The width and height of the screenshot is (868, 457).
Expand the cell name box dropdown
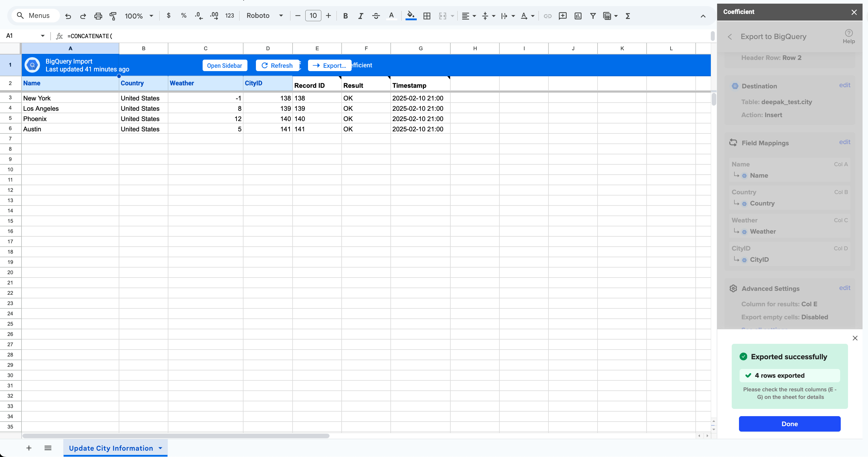42,36
